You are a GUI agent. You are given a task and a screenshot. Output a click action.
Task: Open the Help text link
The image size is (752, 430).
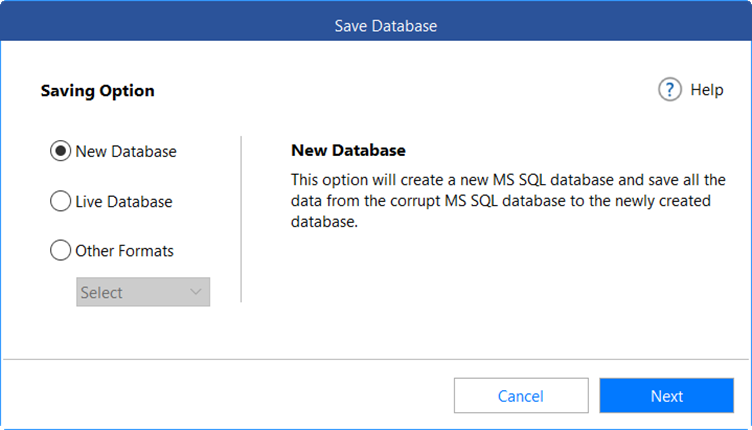[x=706, y=90]
